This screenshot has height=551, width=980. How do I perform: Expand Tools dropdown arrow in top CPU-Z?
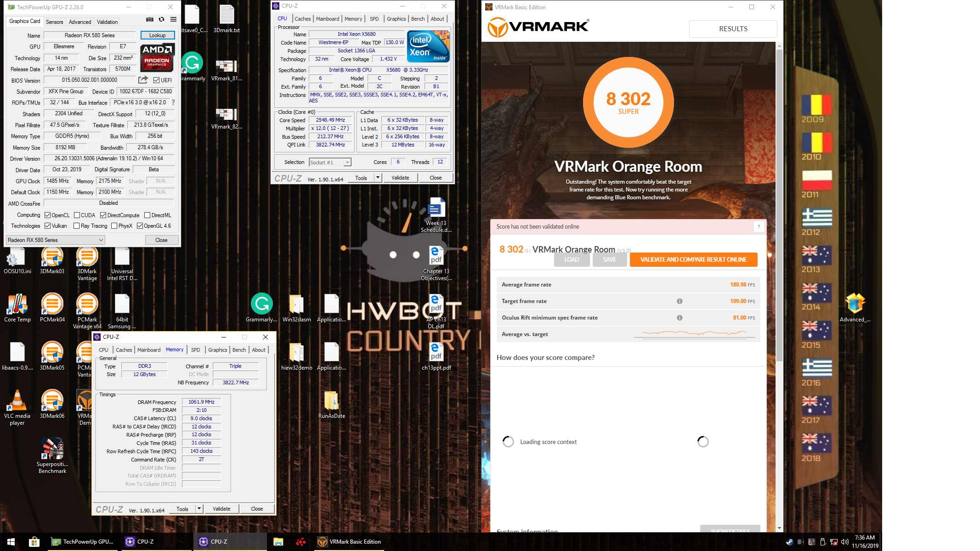378,178
